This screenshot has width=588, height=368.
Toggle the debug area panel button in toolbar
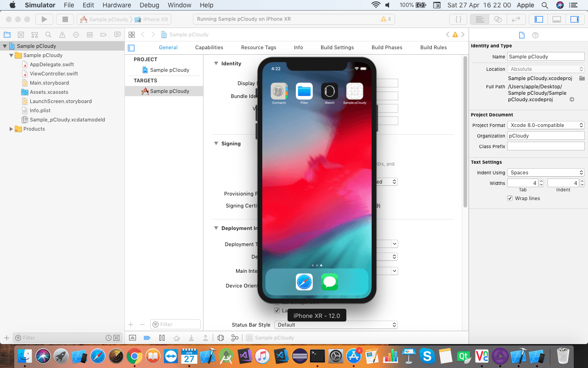(x=556, y=19)
